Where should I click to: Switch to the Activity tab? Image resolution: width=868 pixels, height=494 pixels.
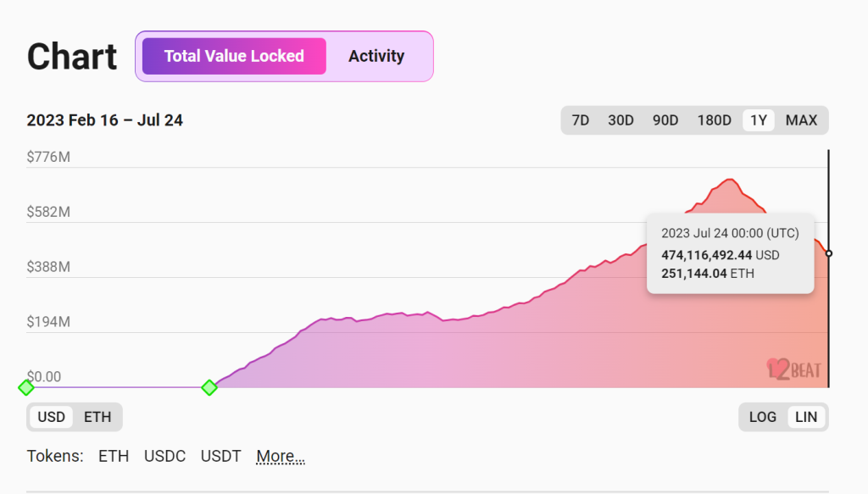point(376,57)
